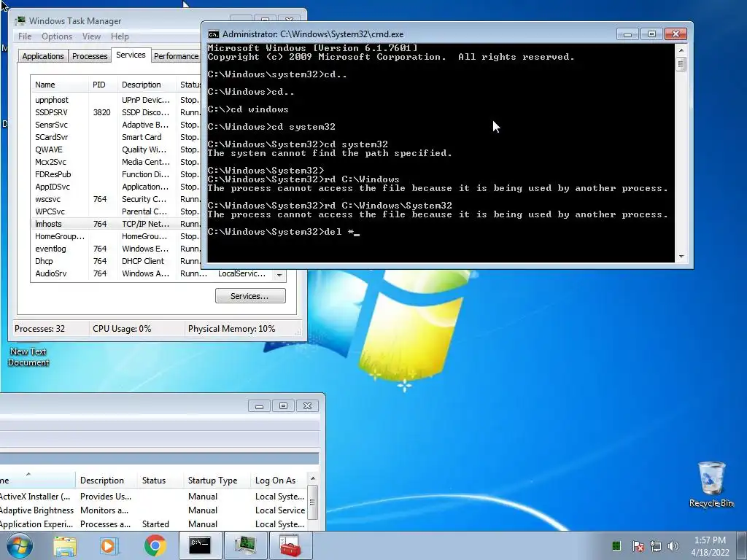Screen dimensions: 747x560
Task: Open the toolbox icon on the taskbar
Action: pos(290,545)
